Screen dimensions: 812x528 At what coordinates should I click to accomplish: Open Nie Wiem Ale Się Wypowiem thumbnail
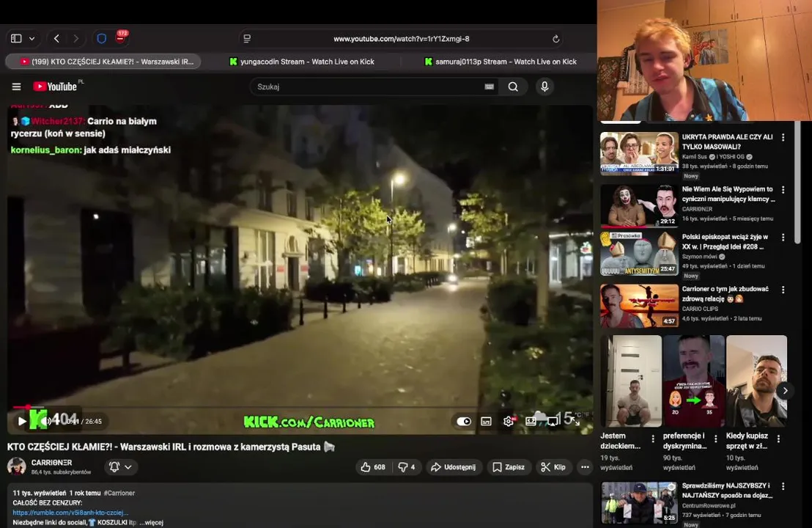(x=639, y=205)
